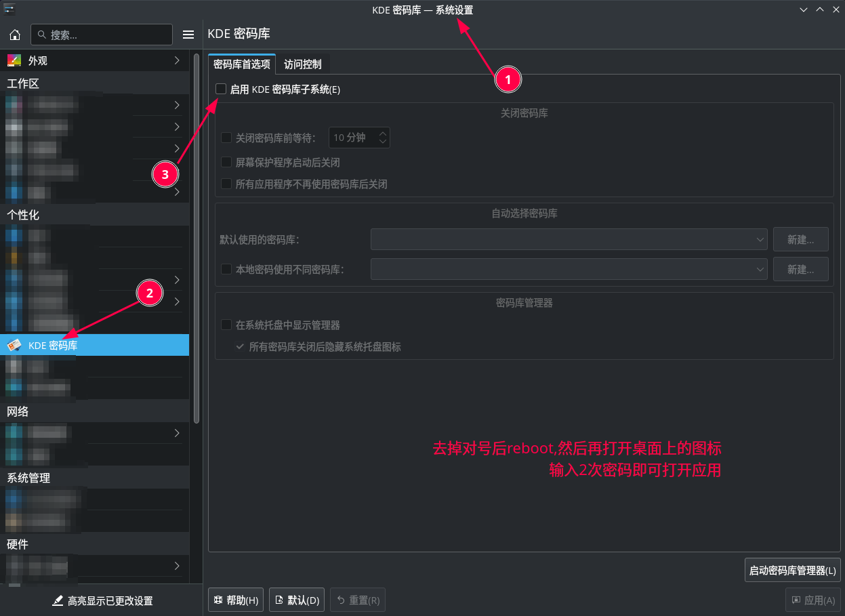Open the 本地密码 wallet dropdown

tap(569, 269)
